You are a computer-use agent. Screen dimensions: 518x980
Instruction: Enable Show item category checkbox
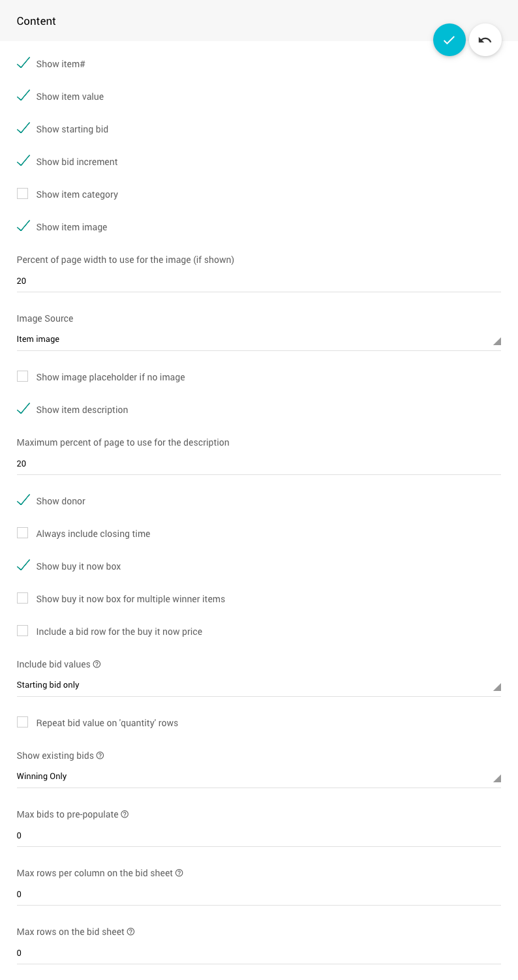[23, 194]
